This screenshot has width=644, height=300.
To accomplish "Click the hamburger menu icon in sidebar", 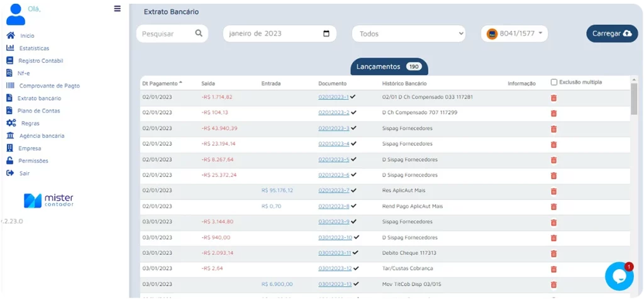I will click(x=117, y=9).
